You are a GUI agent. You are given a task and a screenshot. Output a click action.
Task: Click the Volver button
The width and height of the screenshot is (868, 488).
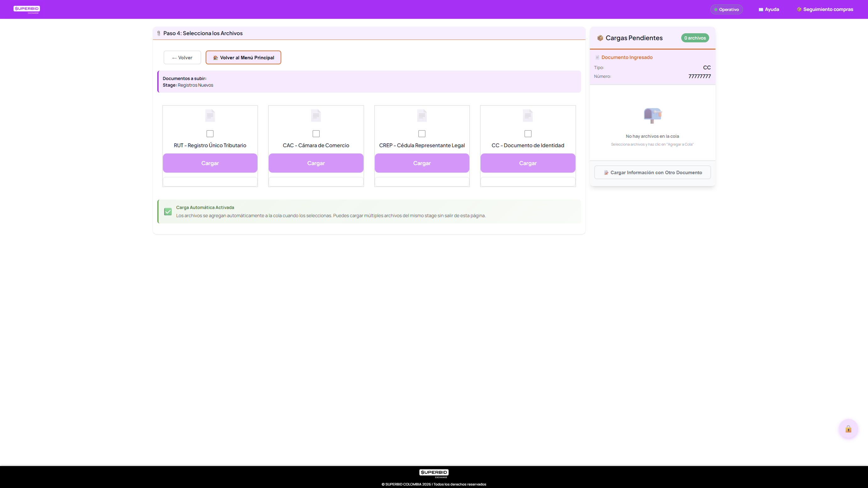182,57
